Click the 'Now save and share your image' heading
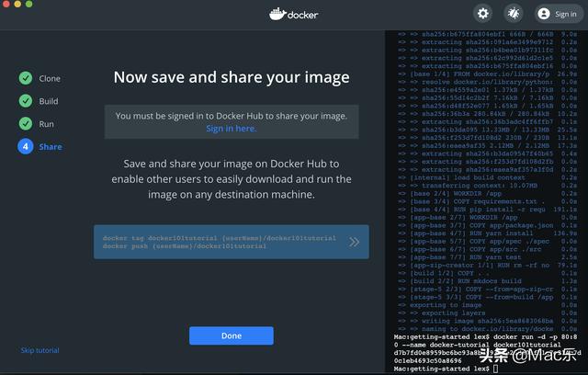The image size is (588, 375). 232,77
